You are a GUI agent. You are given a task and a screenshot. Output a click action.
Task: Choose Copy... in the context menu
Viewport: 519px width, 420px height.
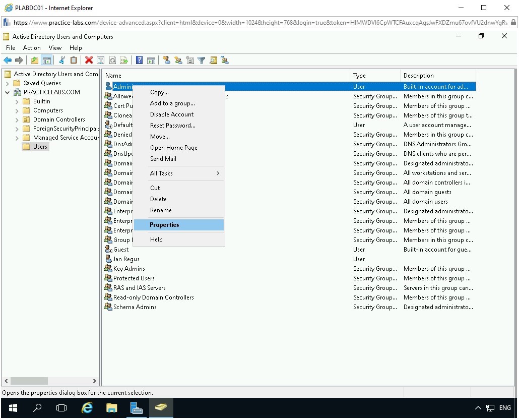pos(179,92)
